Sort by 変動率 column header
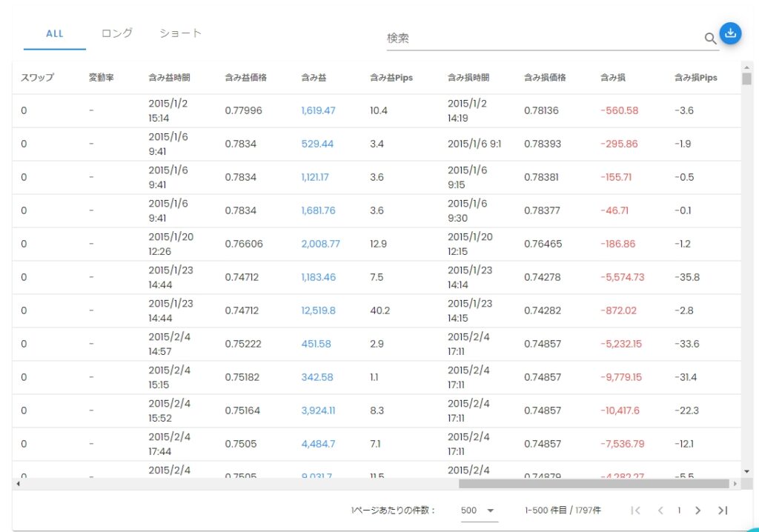 coord(101,78)
